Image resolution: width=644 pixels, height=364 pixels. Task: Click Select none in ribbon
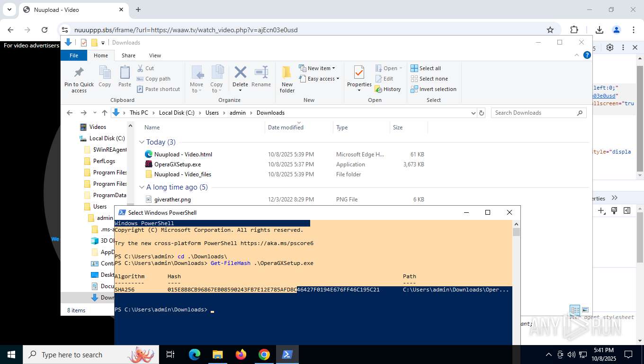click(x=429, y=79)
